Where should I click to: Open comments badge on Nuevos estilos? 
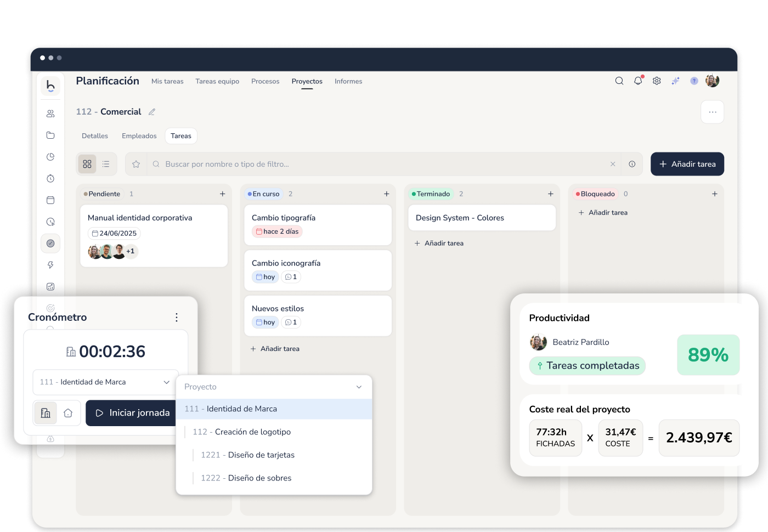pyautogui.click(x=291, y=322)
